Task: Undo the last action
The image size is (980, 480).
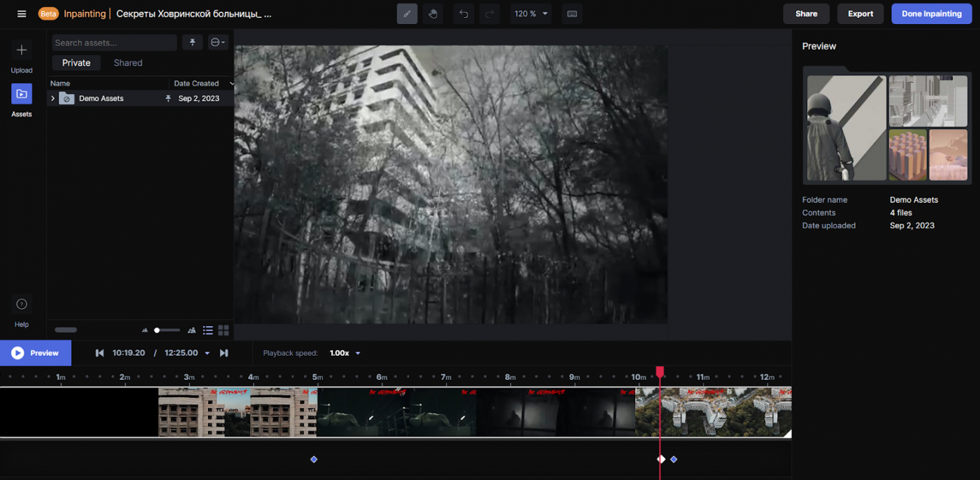Action: [x=464, y=14]
